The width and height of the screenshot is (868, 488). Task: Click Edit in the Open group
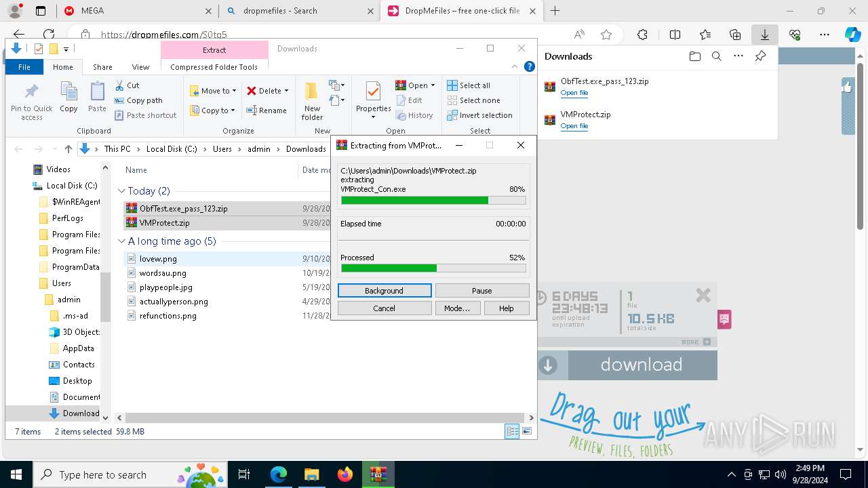pos(409,100)
